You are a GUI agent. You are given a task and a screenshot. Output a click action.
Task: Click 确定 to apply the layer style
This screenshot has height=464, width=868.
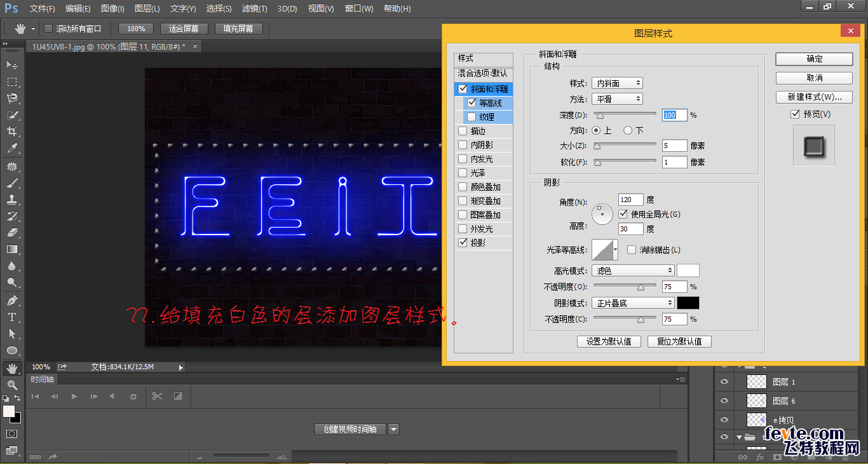[x=813, y=59]
